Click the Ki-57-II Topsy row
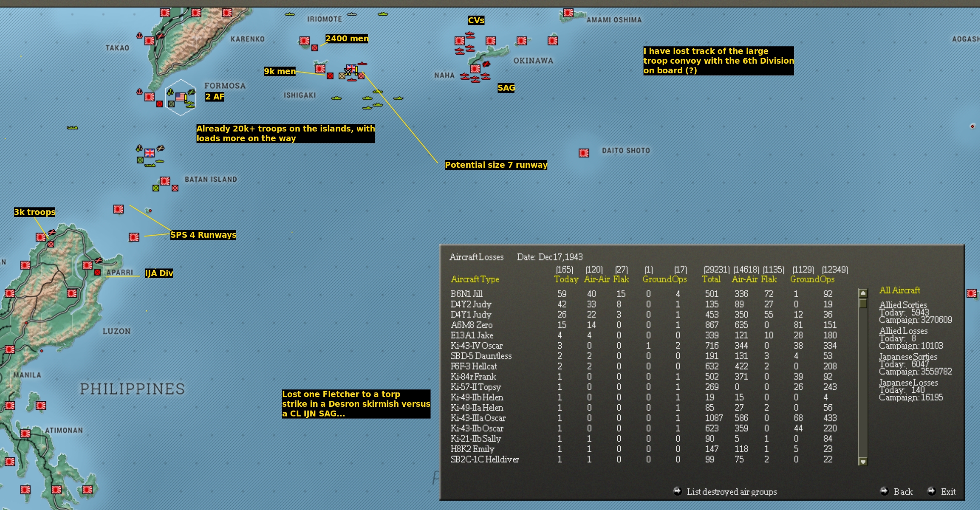 pos(644,387)
